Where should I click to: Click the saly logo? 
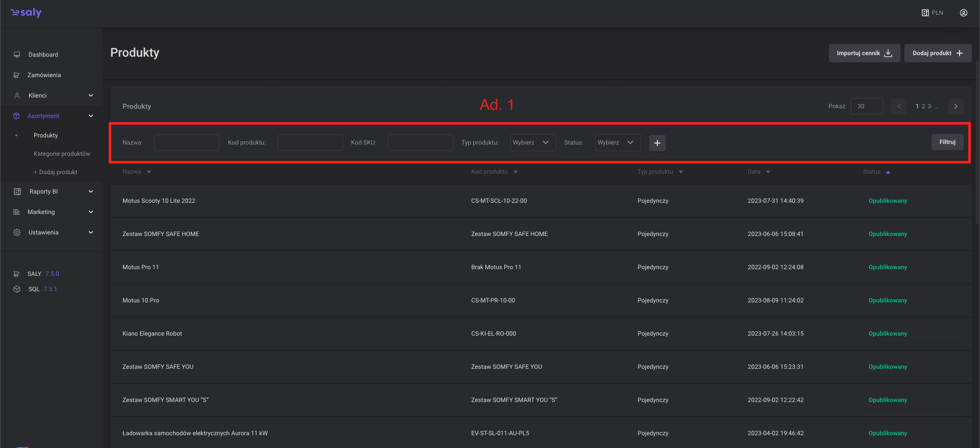(26, 13)
